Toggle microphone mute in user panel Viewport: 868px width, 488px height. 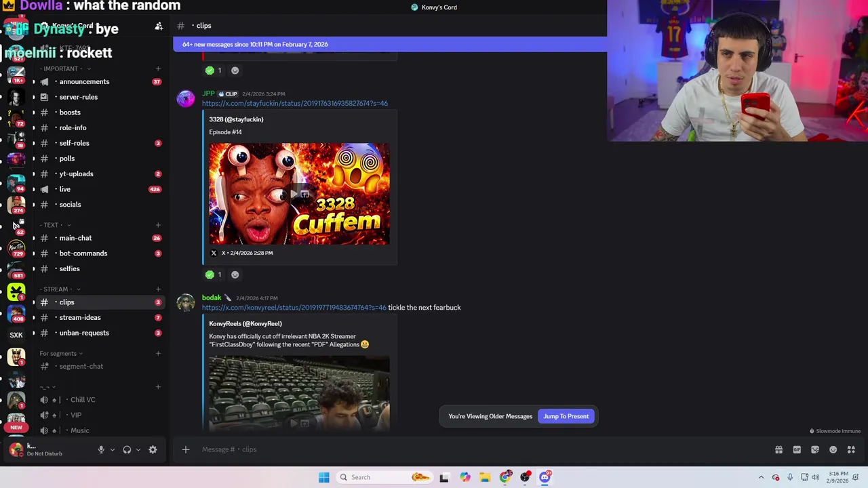(101, 449)
